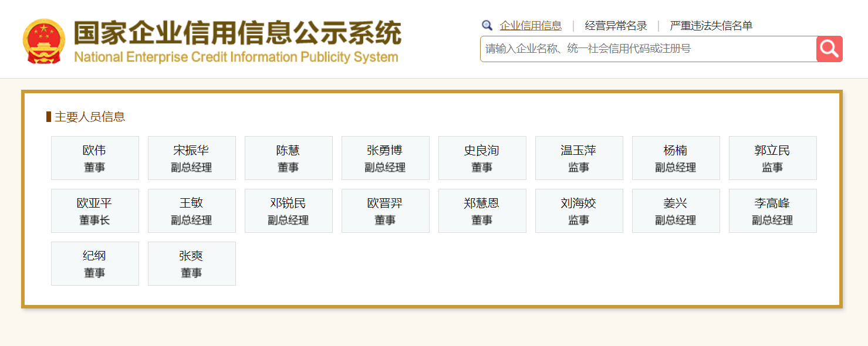Open the 严重违法失信名单 tab

point(711,26)
